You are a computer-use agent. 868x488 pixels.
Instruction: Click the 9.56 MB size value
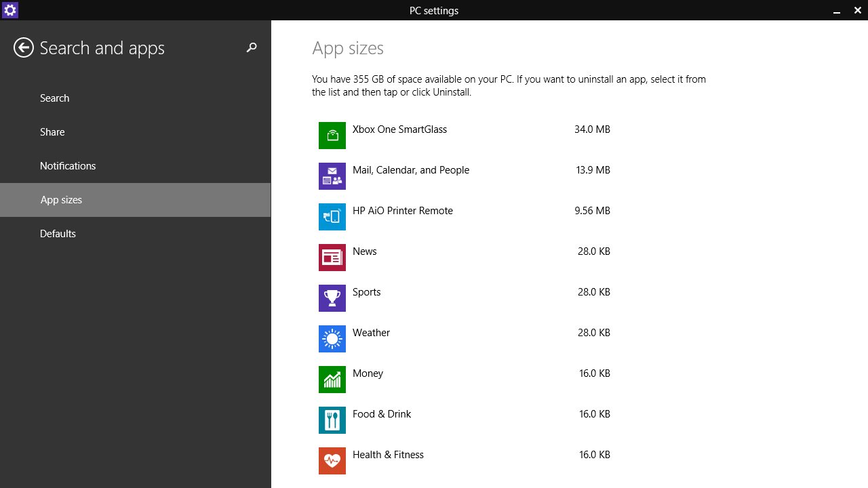[592, 211]
